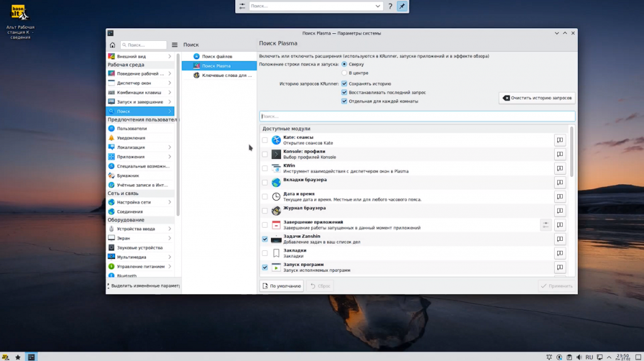Viewport: 644px width, 361px height.
Task: Open KRunner search history dropdown arrow
Action: click(x=377, y=6)
